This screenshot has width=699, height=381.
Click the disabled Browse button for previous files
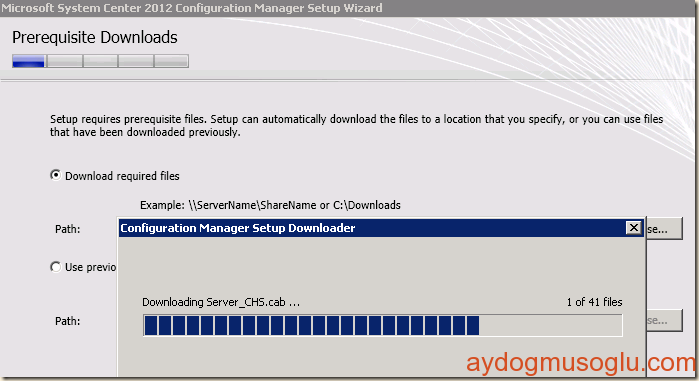click(664, 320)
